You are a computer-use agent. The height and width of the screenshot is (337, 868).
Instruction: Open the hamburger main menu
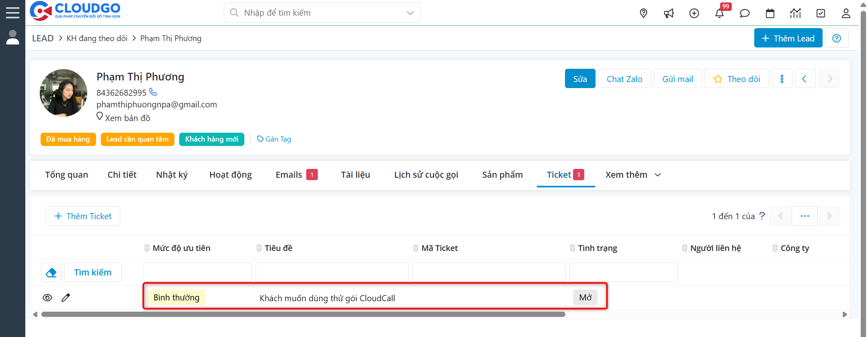(x=12, y=12)
